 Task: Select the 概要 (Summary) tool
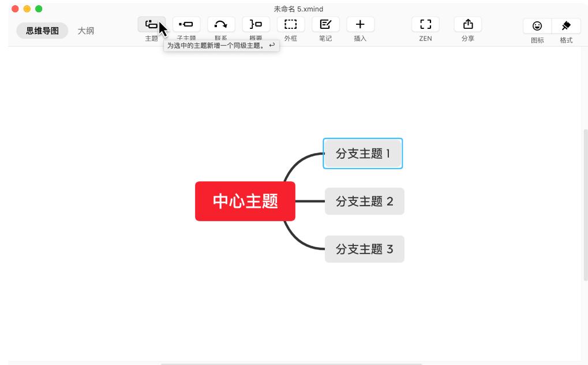254,24
